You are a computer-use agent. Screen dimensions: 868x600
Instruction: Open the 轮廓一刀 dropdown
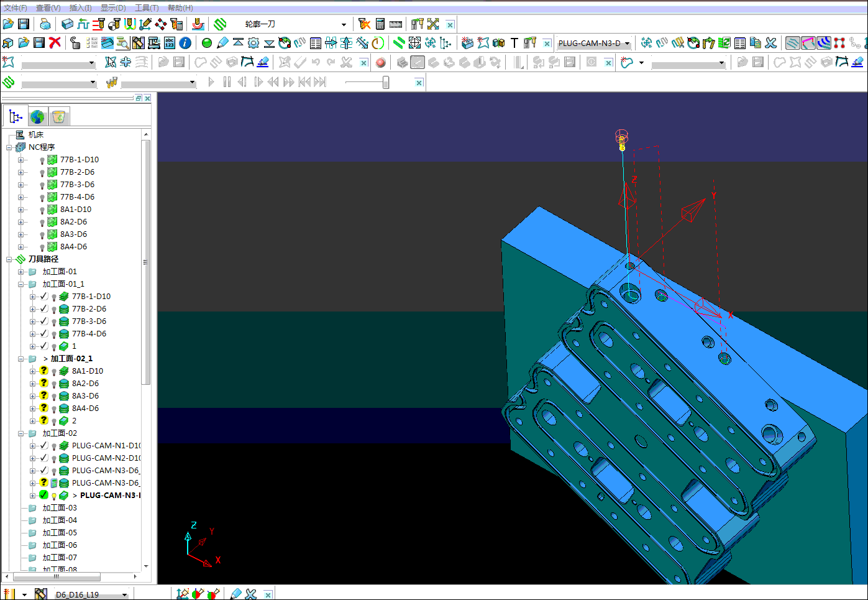[x=344, y=24]
